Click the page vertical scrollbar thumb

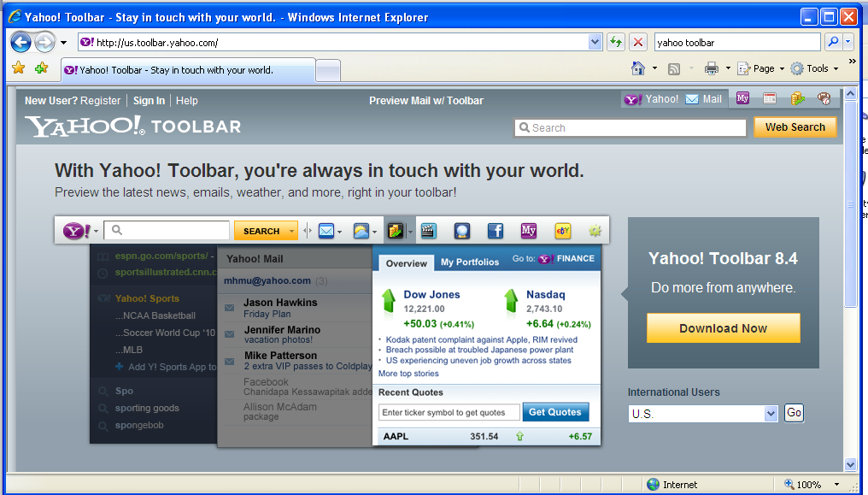click(x=850, y=203)
